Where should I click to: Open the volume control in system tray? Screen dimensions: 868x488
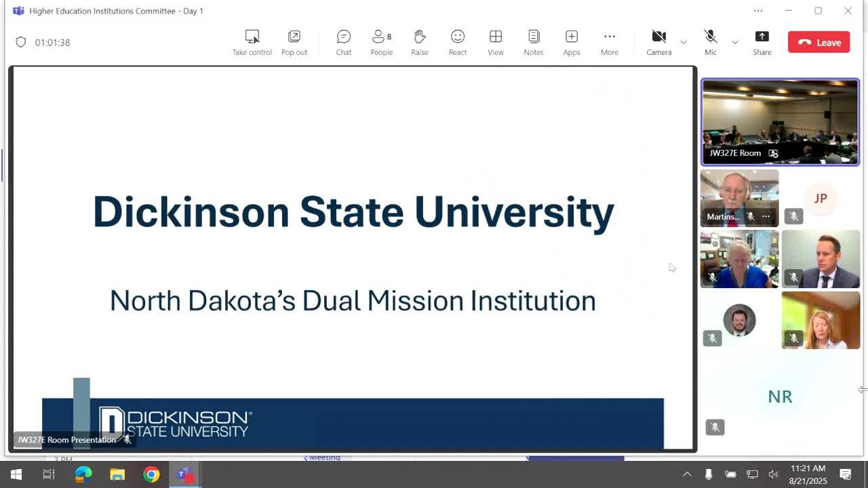773,474
